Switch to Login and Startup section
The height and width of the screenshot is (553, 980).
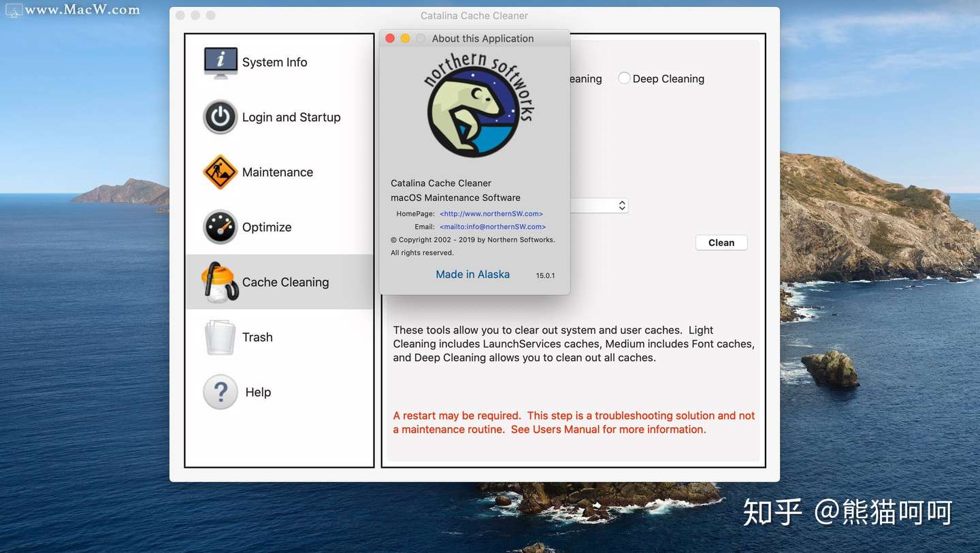click(x=291, y=117)
